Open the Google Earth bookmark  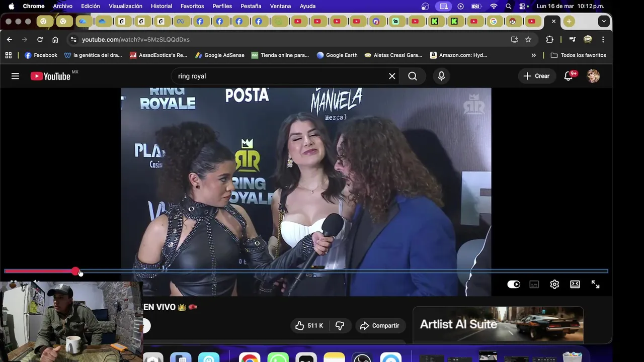[337, 55]
